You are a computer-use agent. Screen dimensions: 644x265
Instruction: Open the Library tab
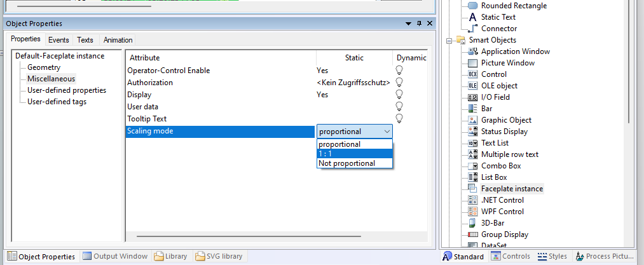tap(171, 256)
